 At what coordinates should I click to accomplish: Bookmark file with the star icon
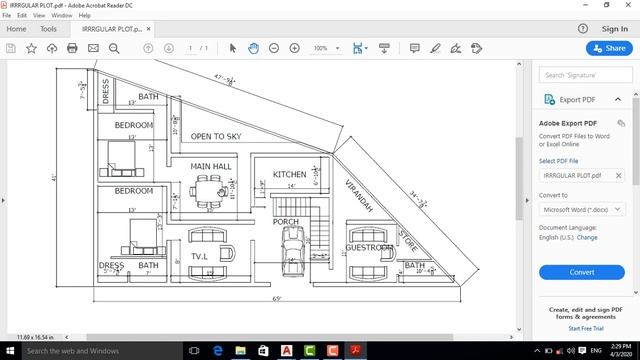click(x=31, y=49)
